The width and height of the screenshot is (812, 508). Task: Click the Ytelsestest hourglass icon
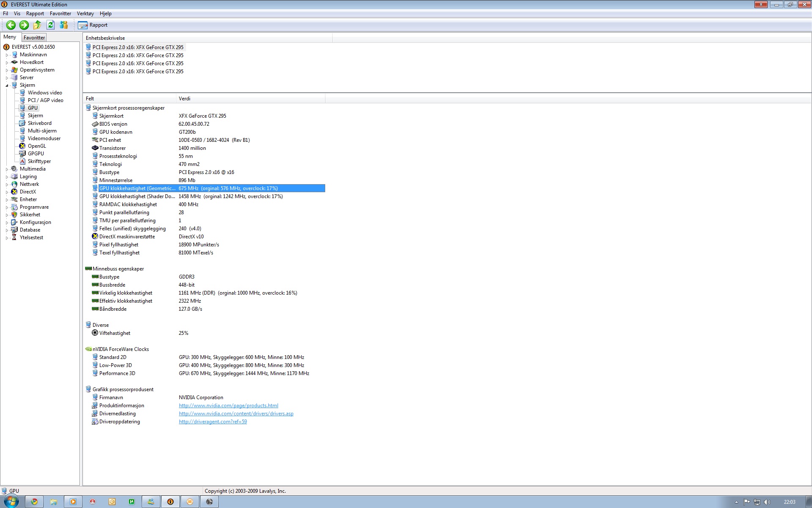point(14,237)
